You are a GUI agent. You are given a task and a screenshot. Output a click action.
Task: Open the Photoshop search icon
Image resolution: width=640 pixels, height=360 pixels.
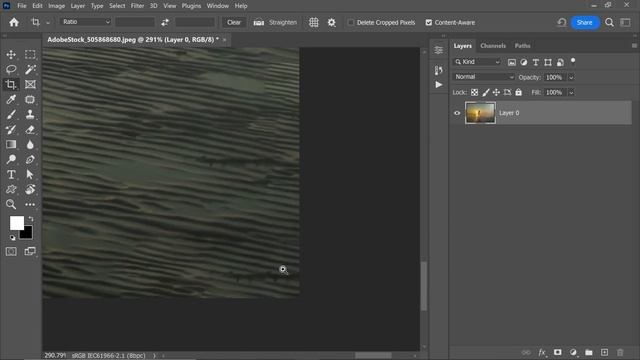coord(609,22)
